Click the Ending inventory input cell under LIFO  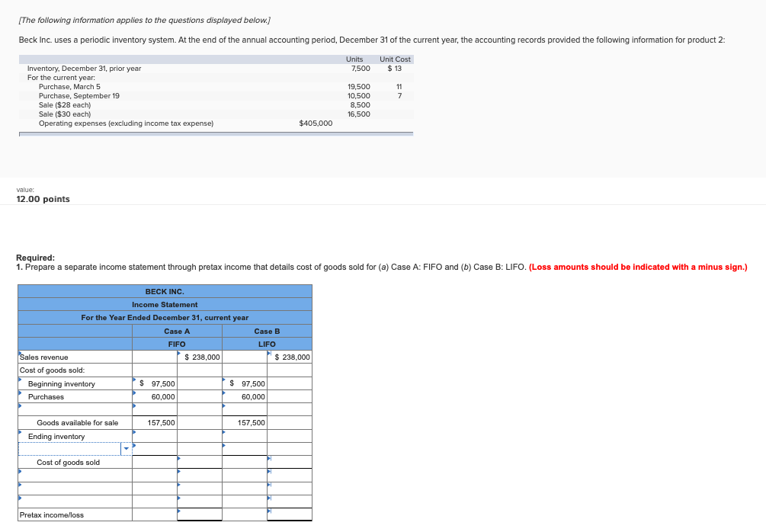(244, 436)
